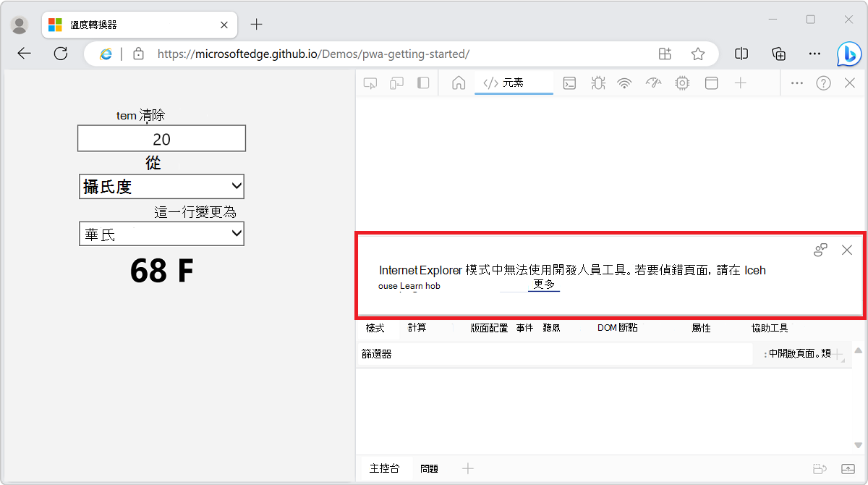Open the Network tool icon
Screen dimensions: 868x485
[624, 83]
